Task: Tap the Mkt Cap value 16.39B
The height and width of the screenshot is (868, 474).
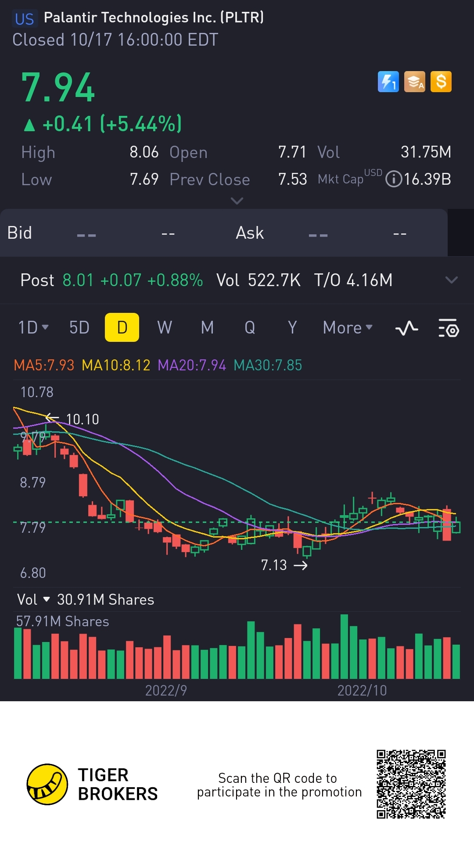Action: click(427, 179)
